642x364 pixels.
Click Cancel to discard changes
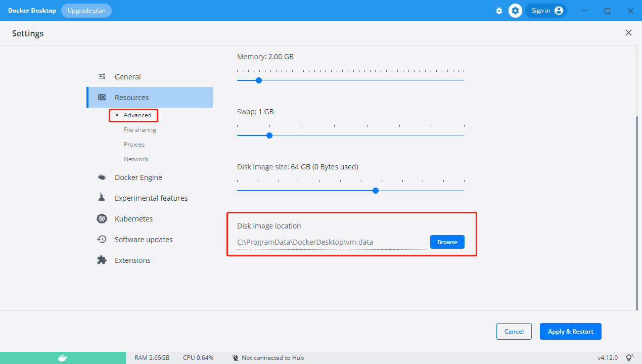(x=514, y=331)
